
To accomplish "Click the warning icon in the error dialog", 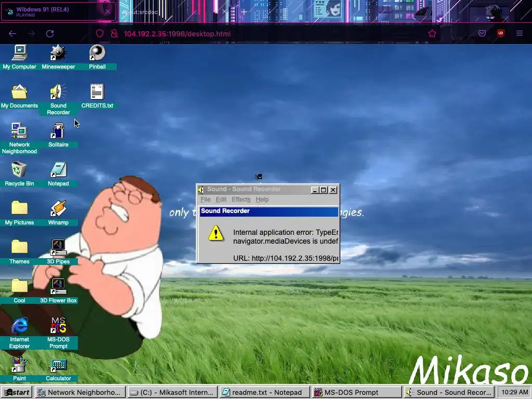I will [216, 233].
